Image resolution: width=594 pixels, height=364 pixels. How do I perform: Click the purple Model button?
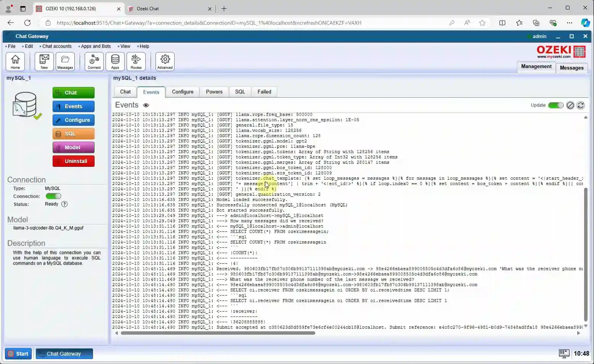[x=74, y=147]
